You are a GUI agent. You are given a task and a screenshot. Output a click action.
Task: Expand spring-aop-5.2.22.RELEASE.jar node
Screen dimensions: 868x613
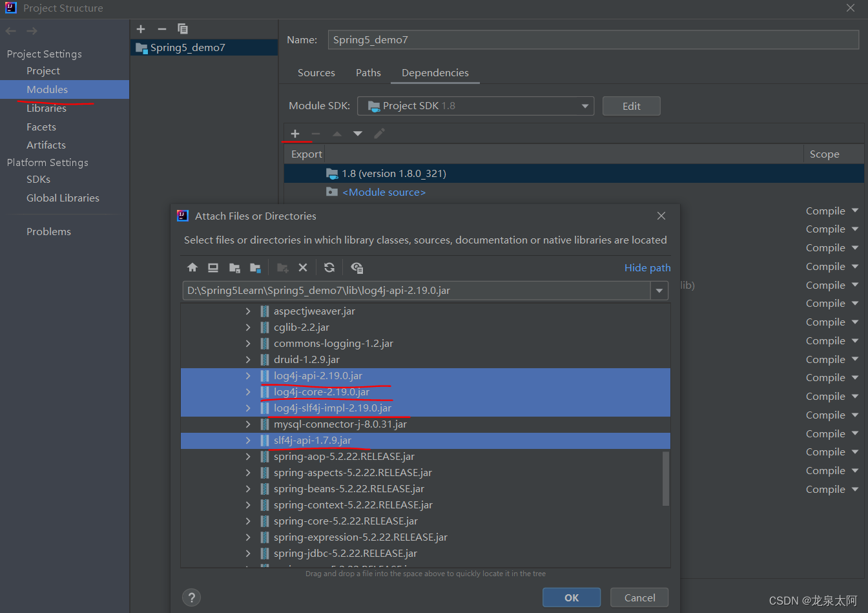(x=248, y=457)
